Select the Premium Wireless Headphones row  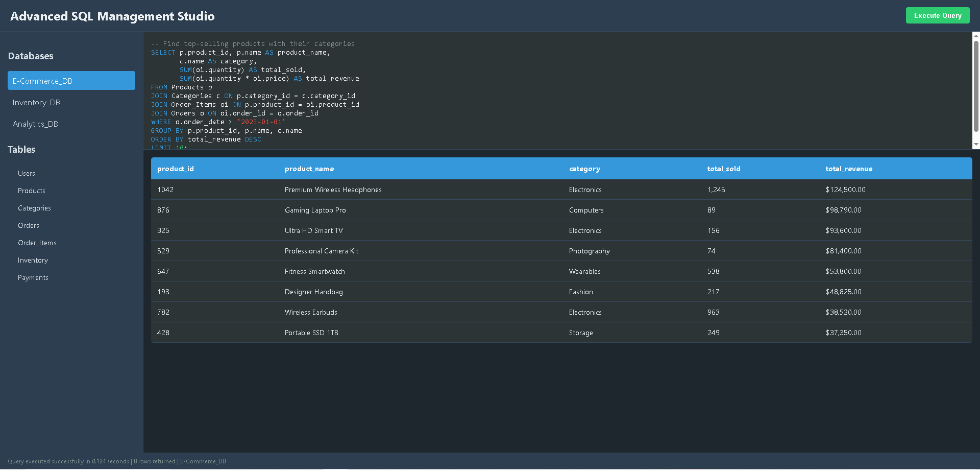tap(333, 190)
